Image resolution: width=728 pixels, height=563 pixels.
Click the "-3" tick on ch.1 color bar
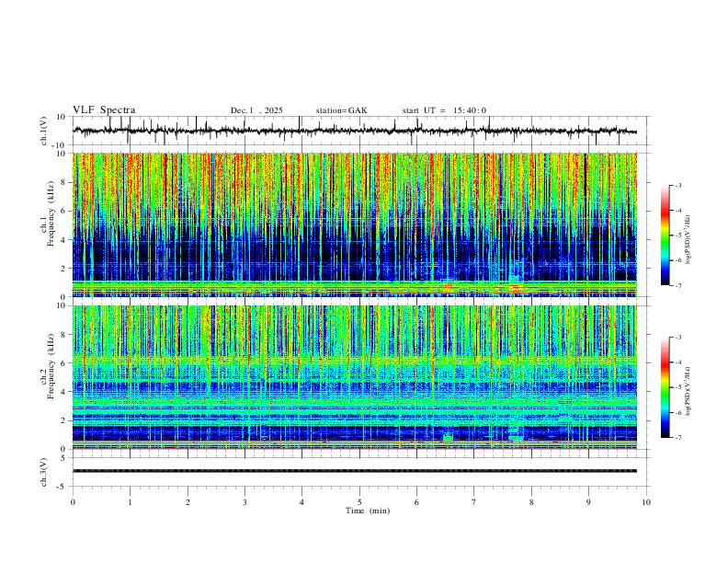677,185
